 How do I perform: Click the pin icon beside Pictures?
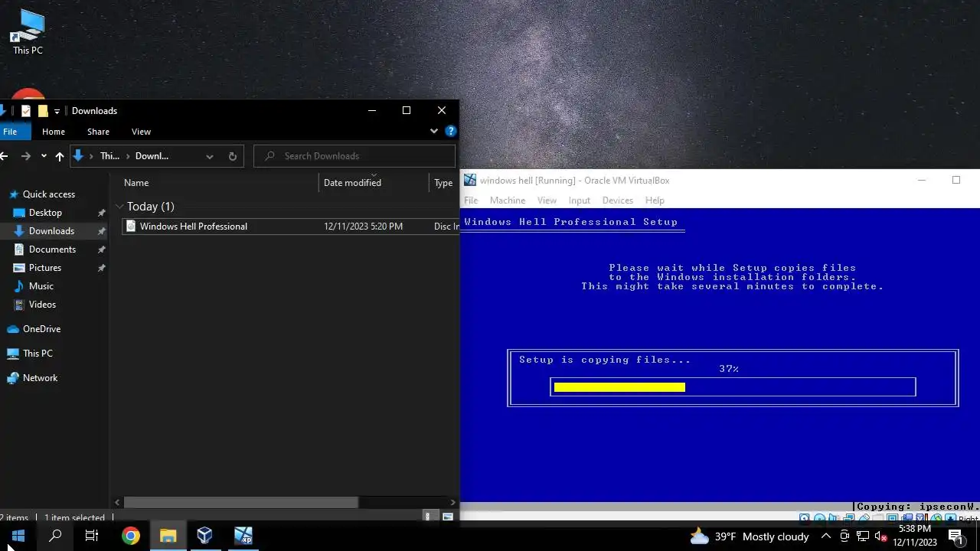point(101,268)
